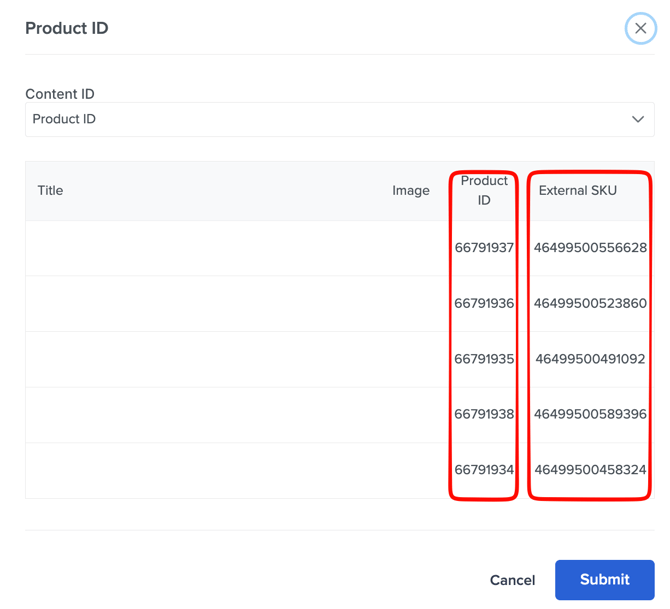Click the Product ID column header

coord(484,190)
